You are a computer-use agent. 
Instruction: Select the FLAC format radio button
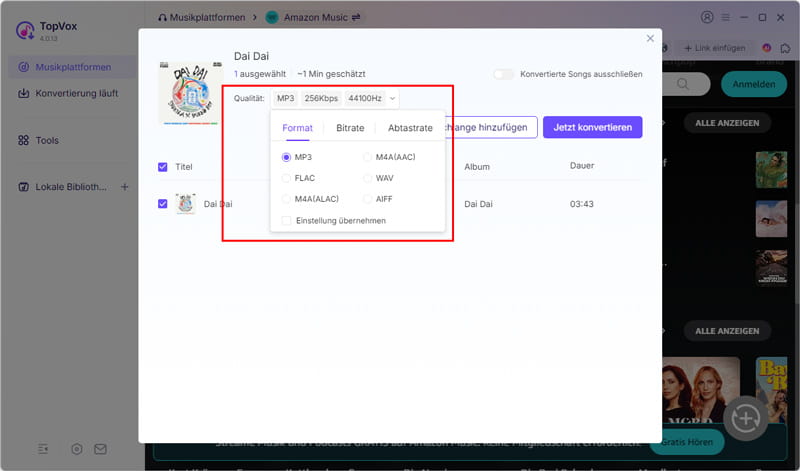(x=286, y=178)
